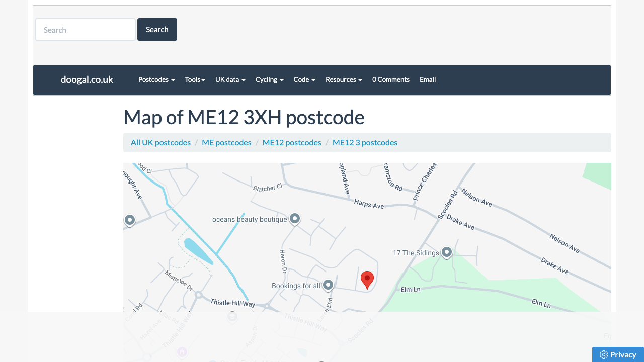
Task: Select Email in the navigation bar
Action: coord(428,79)
